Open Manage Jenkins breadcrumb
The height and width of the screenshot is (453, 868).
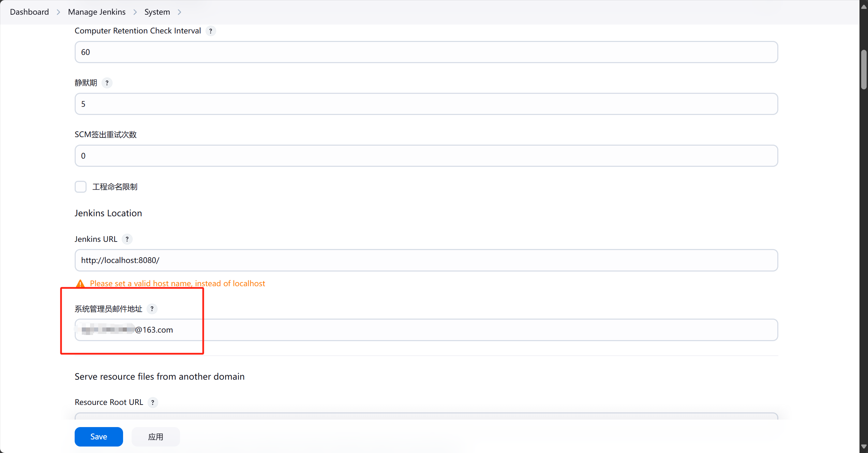(97, 12)
